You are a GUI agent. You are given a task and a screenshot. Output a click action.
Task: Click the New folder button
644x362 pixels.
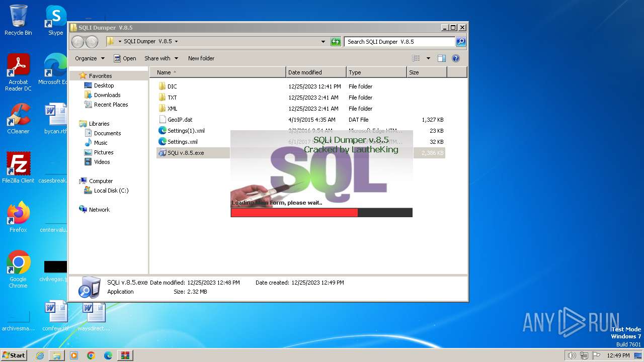coord(201,58)
